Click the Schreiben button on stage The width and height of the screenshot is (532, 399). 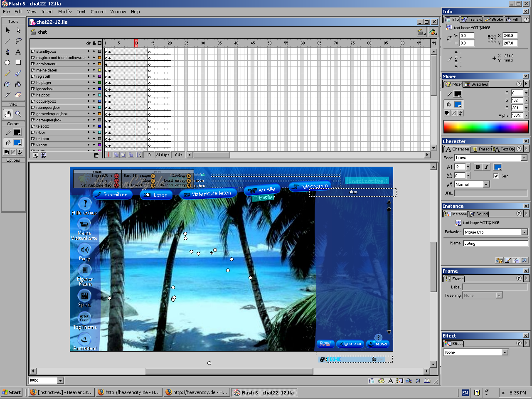(x=112, y=195)
